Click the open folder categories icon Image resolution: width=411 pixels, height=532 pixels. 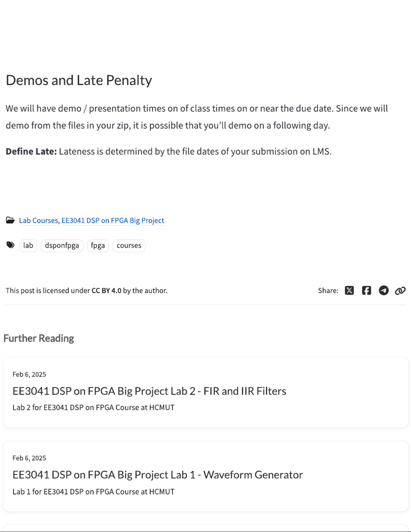coord(10,220)
